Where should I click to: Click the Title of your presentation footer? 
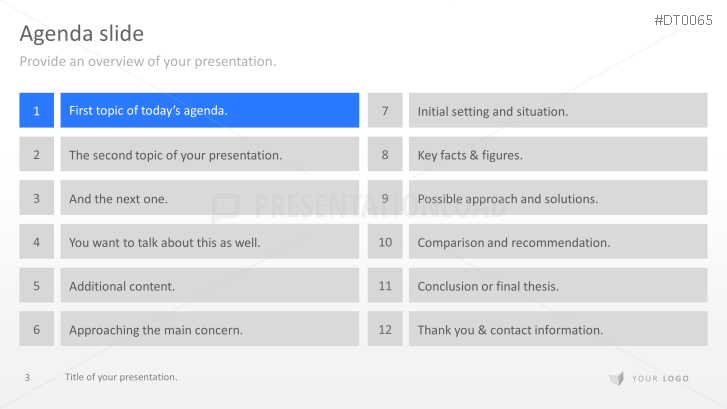click(x=121, y=377)
